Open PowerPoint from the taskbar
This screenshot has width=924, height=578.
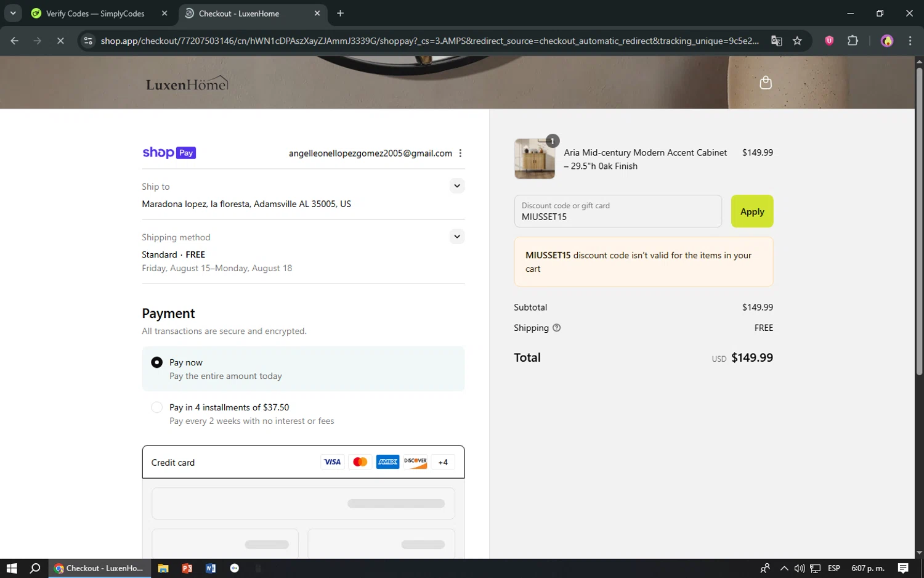click(x=187, y=568)
